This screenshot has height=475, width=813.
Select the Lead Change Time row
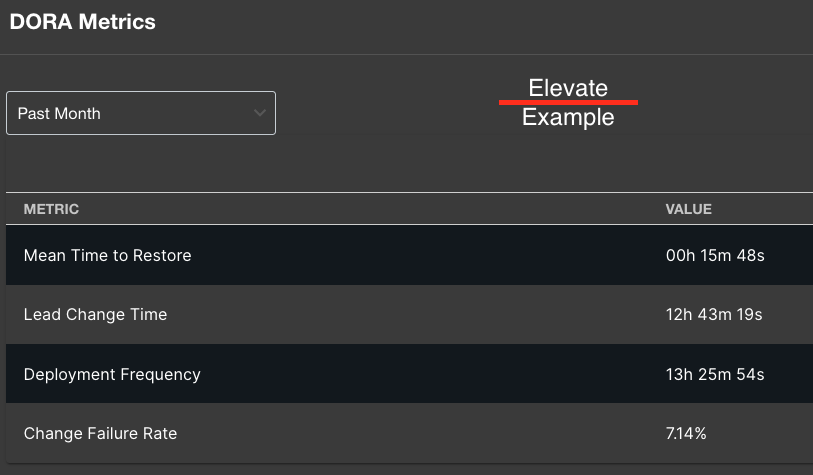410,314
